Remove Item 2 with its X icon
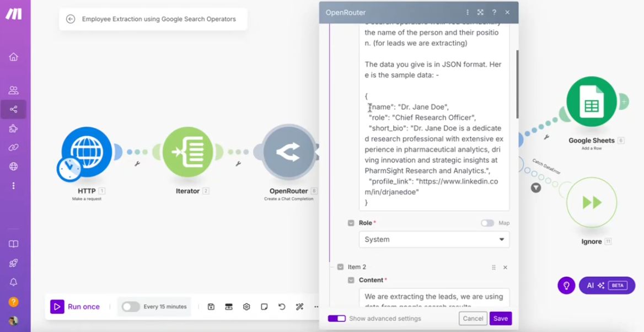Image resolution: width=644 pixels, height=332 pixels. [x=505, y=267]
